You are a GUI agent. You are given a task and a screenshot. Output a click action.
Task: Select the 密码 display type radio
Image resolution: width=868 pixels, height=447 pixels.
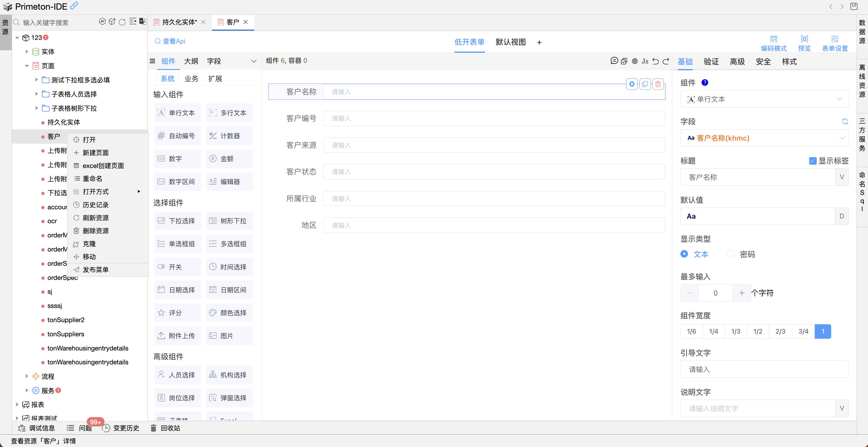tap(730, 254)
